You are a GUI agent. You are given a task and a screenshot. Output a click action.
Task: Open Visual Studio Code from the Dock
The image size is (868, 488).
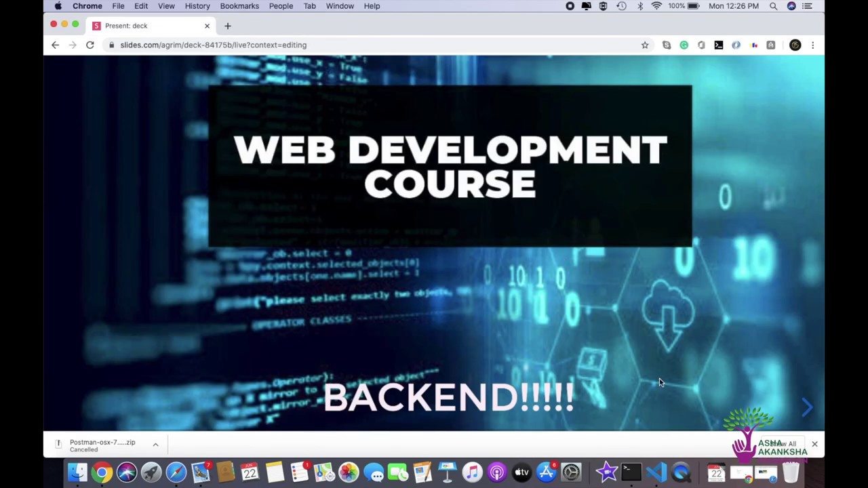coord(656,472)
